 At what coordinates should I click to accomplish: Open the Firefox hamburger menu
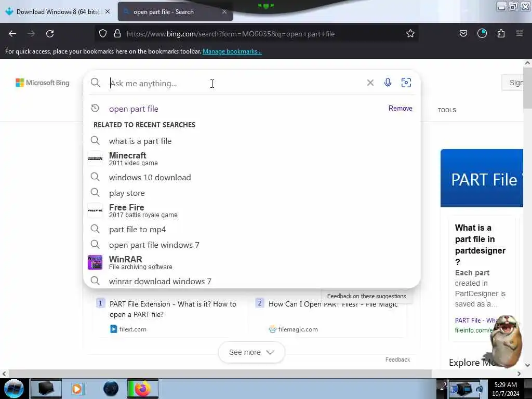click(x=519, y=33)
